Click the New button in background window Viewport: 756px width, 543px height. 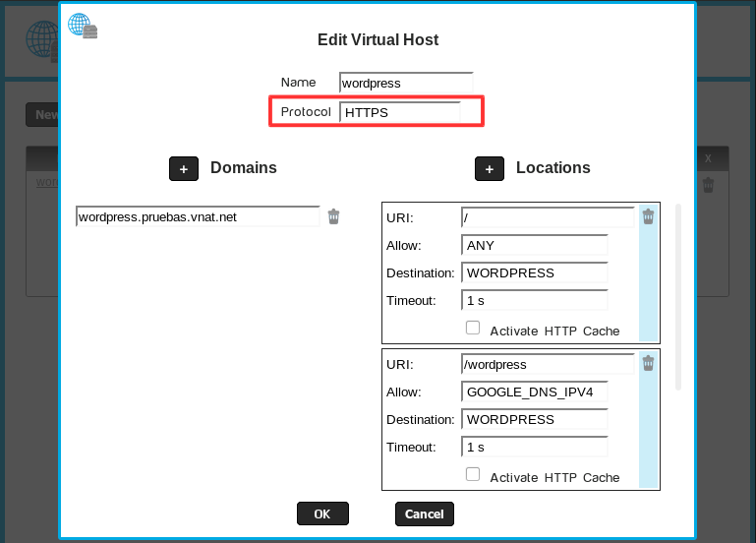[42, 115]
